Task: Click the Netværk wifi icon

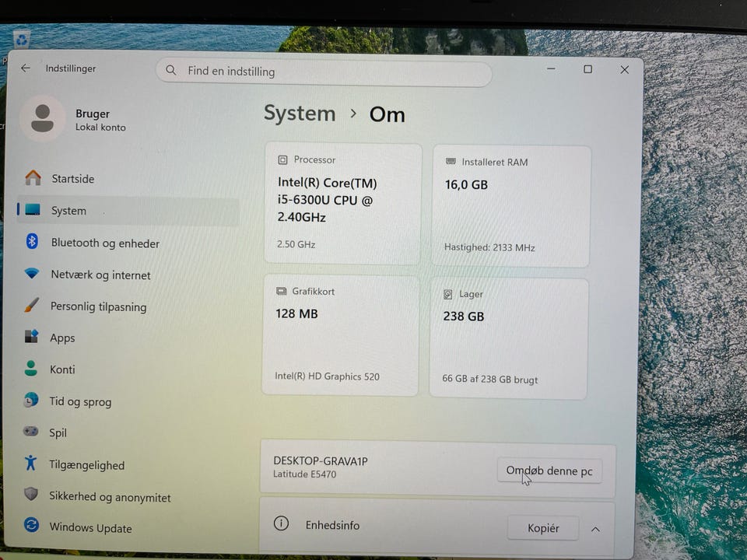Action: [31, 273]
